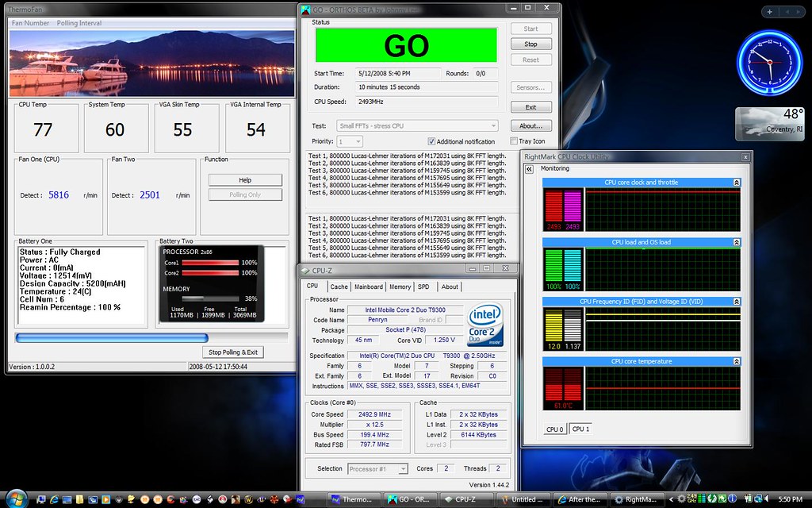Open the About... dialog in ORTHOS
This screenshot has width=812, height=508.
pos(530,126)
